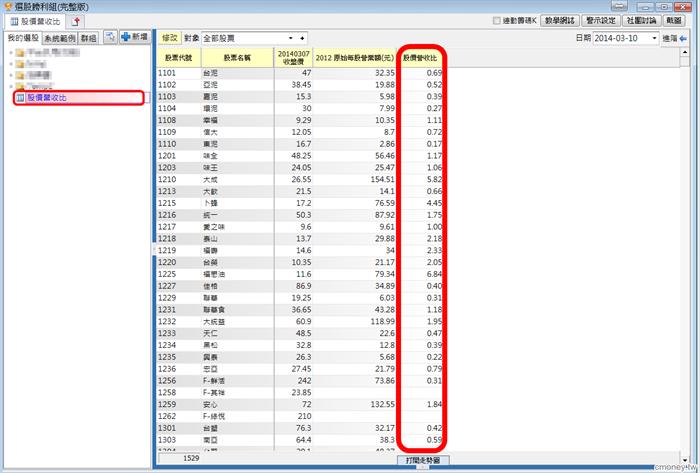This screenshot has height=473, width=700.
Task: Select the stock name 大統益
Action: pos(214,322)
